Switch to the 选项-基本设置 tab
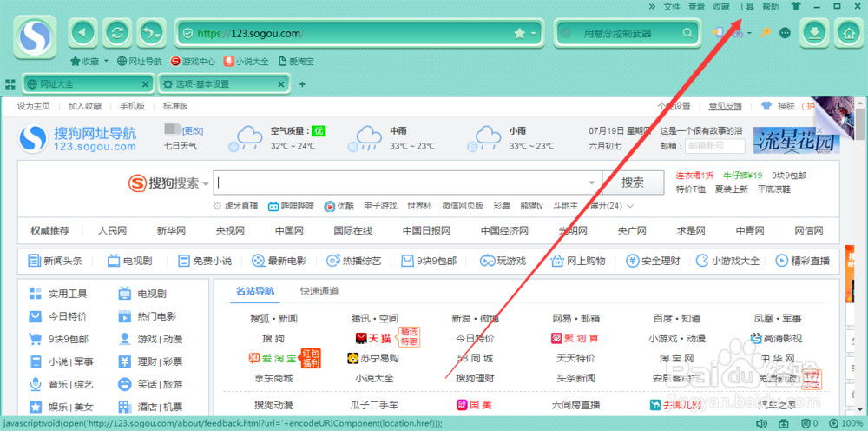868x431 pixels. point(224,84)
